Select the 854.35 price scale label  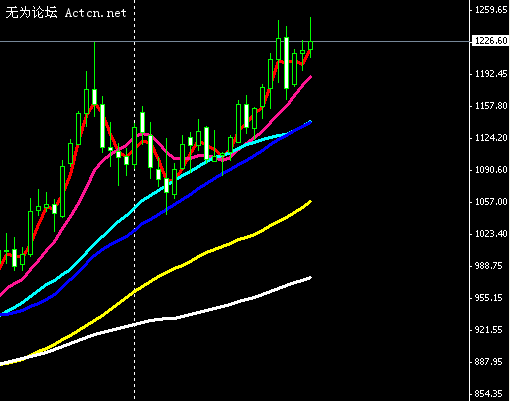[488, 394]
